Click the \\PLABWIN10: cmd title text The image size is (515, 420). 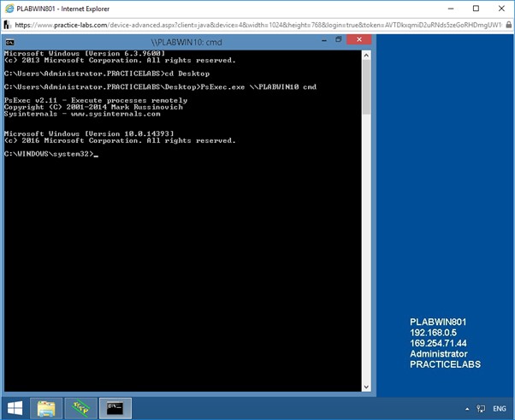(186, 43)
